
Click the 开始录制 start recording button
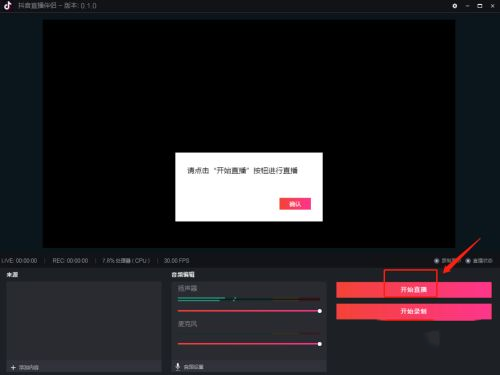coord(414,311)
